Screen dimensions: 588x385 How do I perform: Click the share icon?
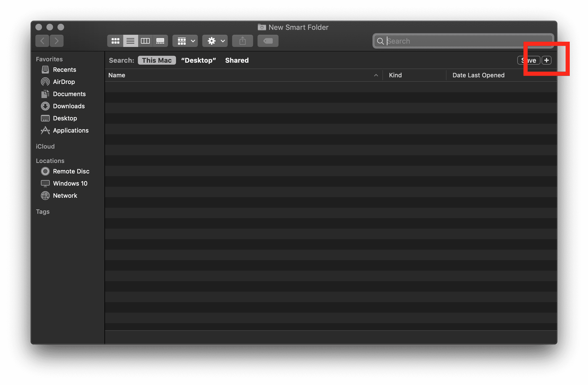pos(244,41)
